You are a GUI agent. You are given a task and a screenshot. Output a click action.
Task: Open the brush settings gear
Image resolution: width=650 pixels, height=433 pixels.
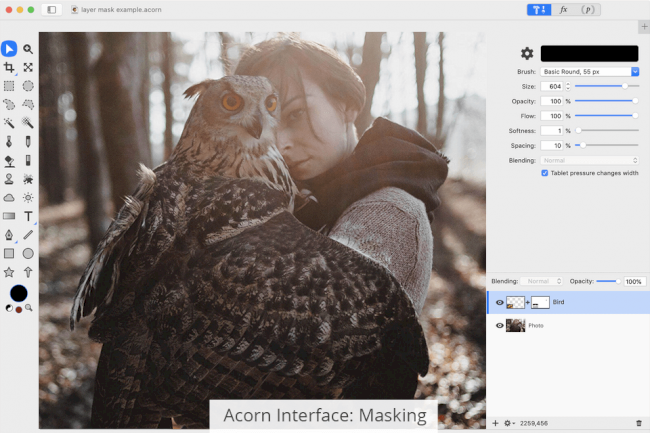point(527,53)
